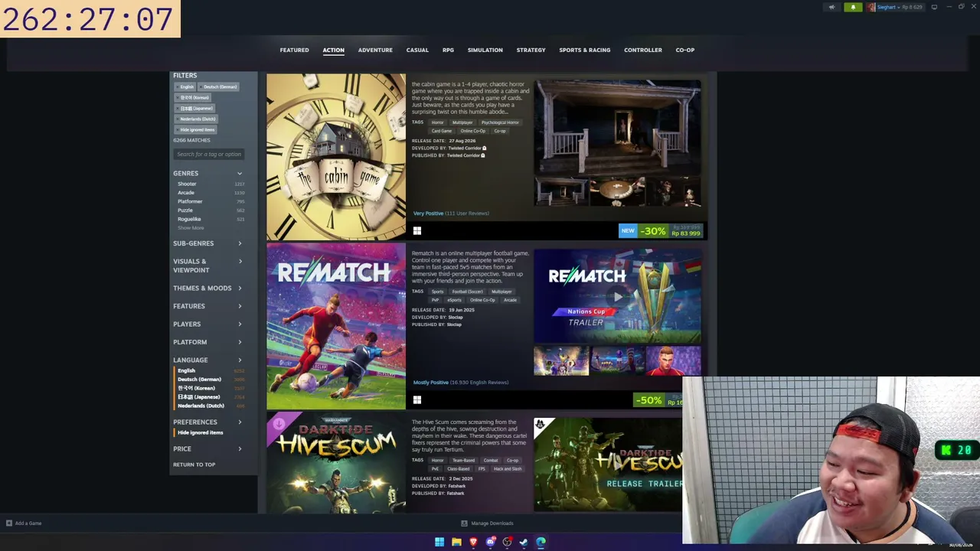
Task: Play the Rematch Nations Cup trailer
Action: click(x=617, y=296)
